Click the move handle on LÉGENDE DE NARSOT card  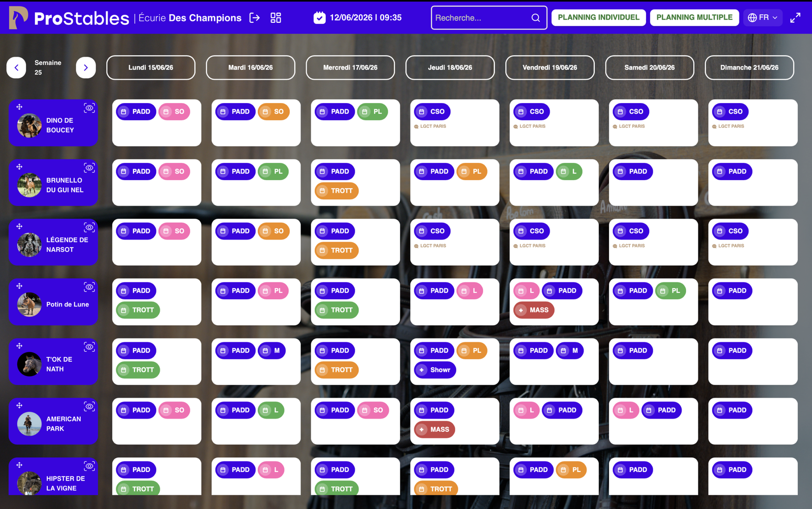pyautogui.click(x=19, y=226)
